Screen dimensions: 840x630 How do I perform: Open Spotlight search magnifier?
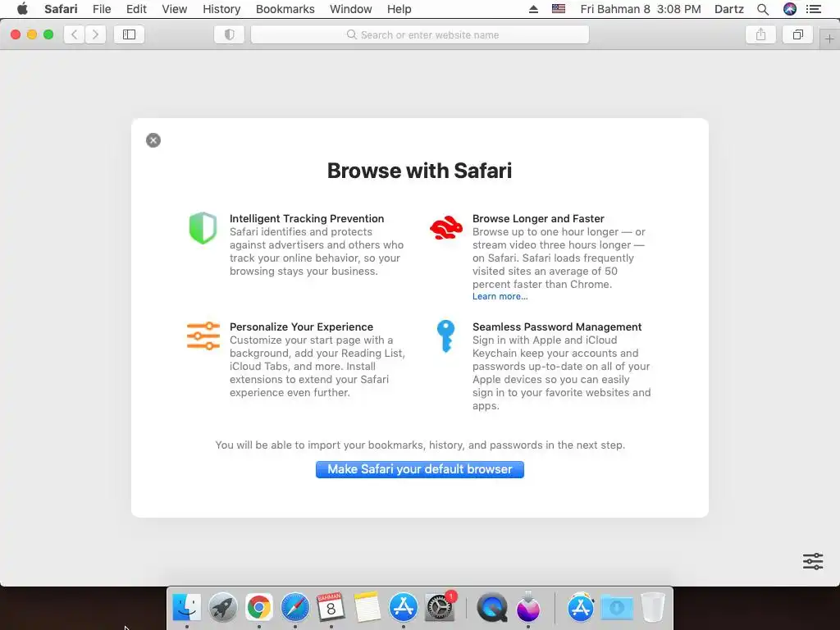(763, 9)
